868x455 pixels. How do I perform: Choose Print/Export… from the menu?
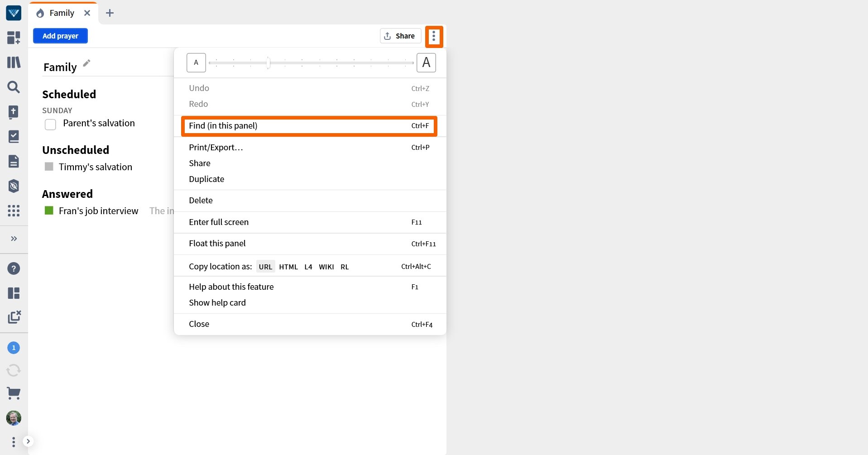[310, 148]
